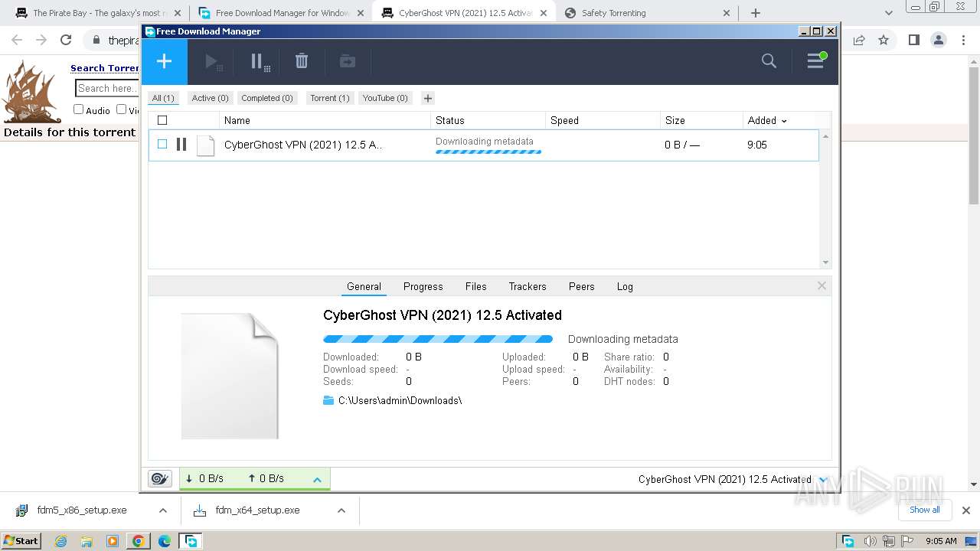Switch to the General details tab
Image resolution: width=980 pixels, height=551 pixels.
(364, 286)
